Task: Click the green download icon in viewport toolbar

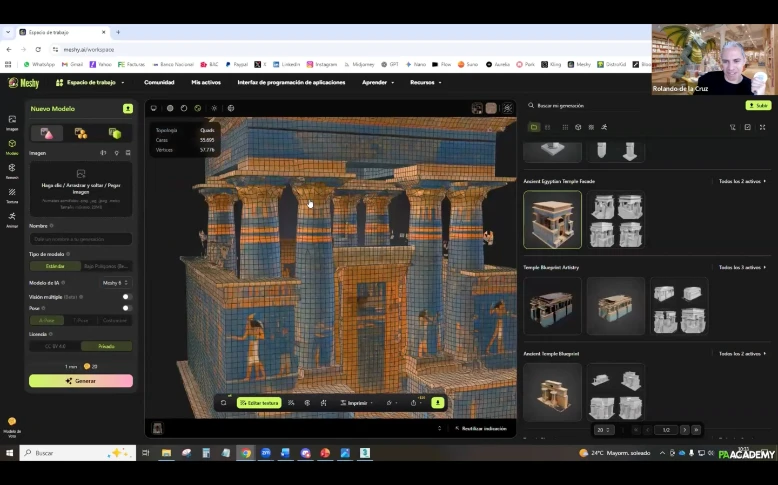Action: point(437,403)
